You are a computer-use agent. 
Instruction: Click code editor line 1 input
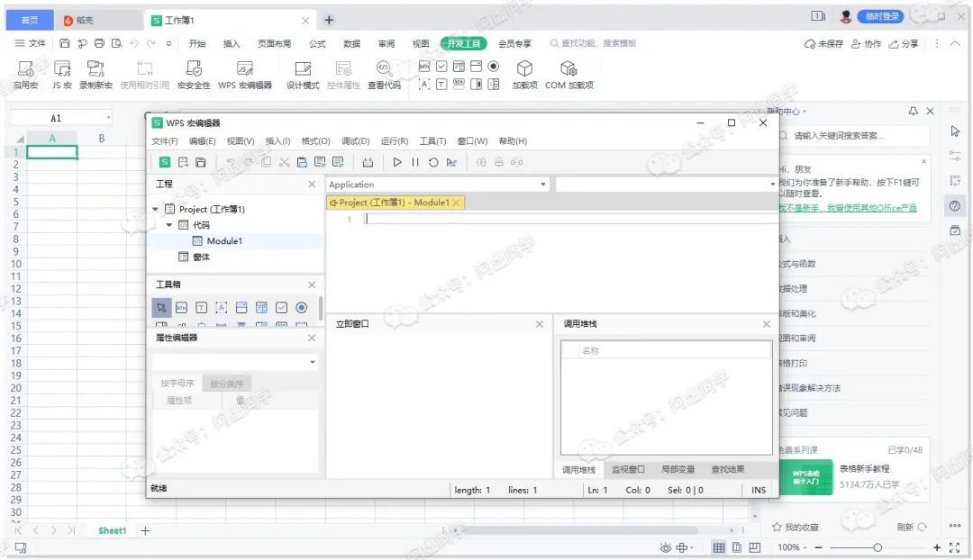(x=570, y=219)
